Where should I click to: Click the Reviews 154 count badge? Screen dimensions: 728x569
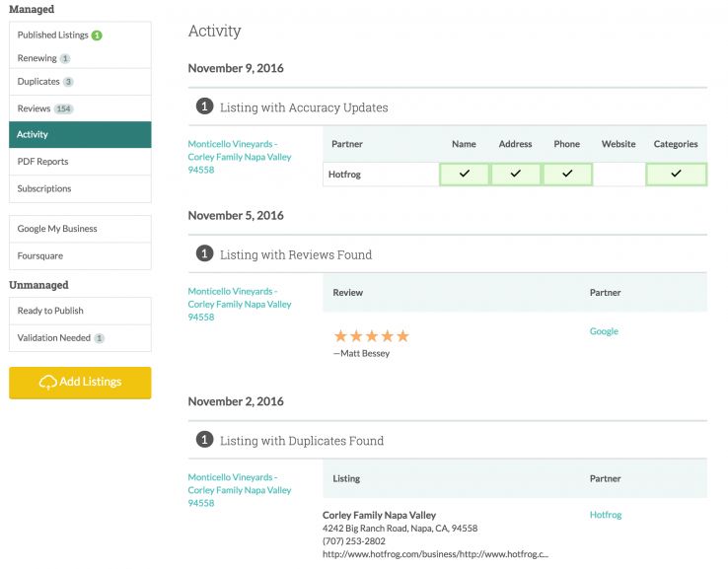64,108
